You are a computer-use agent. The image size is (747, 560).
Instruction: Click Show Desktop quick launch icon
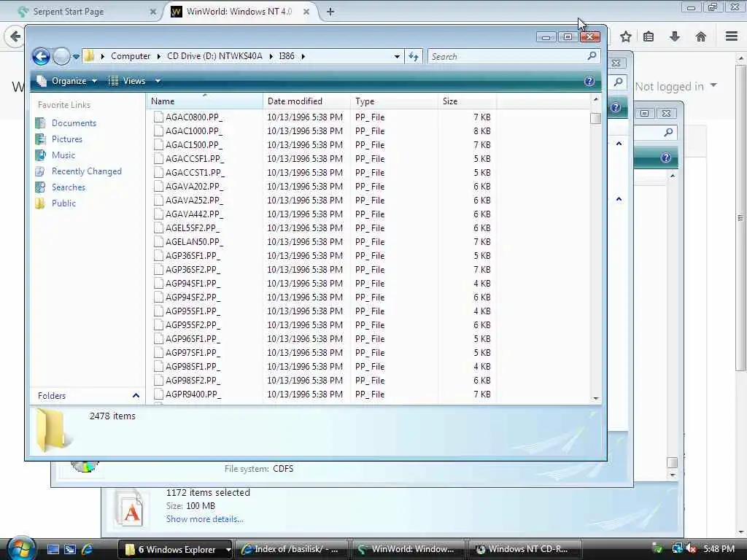click(53, 549)
